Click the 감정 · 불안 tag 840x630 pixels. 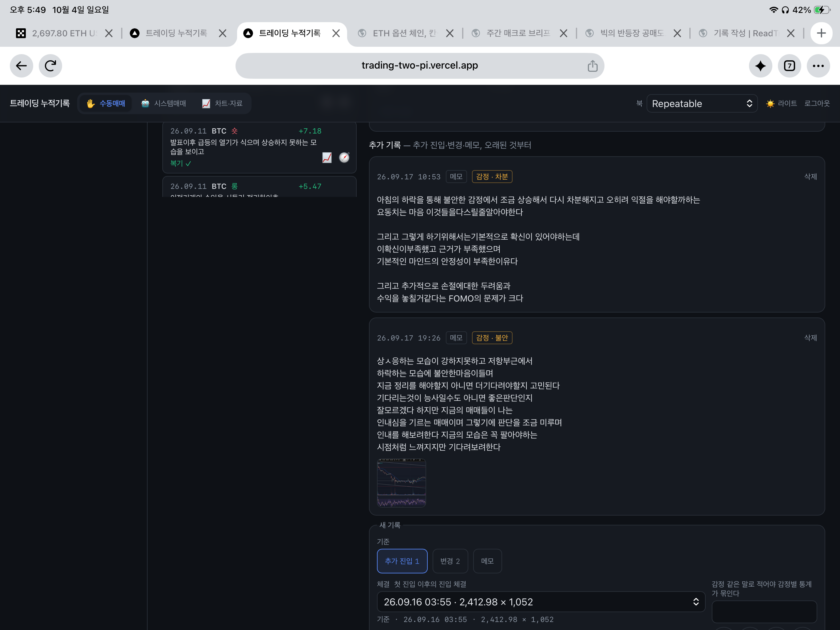(x=492, y=337)
